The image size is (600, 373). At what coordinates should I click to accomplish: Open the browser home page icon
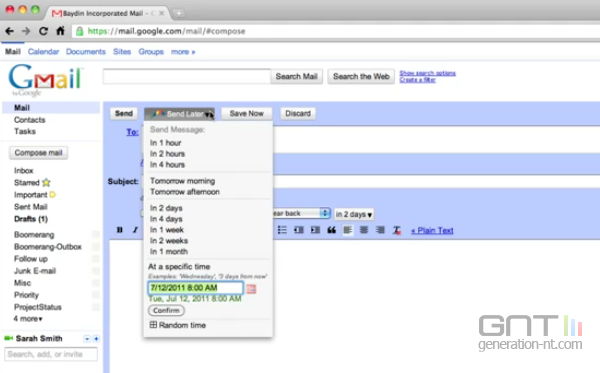(60, 31)
